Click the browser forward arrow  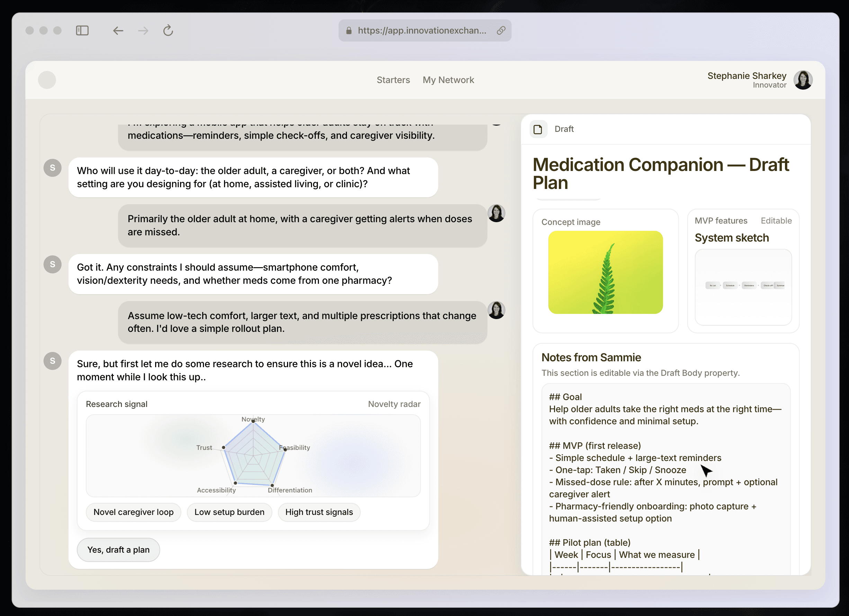(143, 30)
